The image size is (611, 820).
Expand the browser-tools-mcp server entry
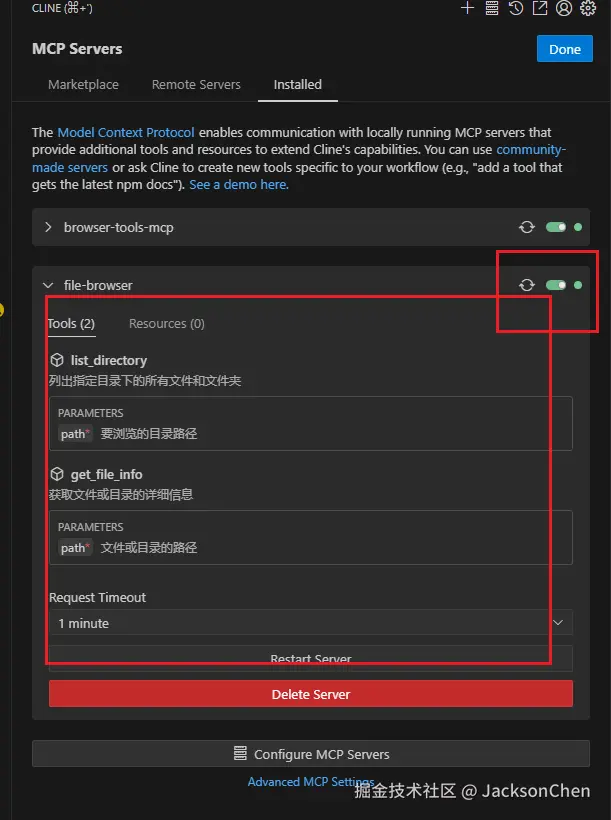[48, 228]
